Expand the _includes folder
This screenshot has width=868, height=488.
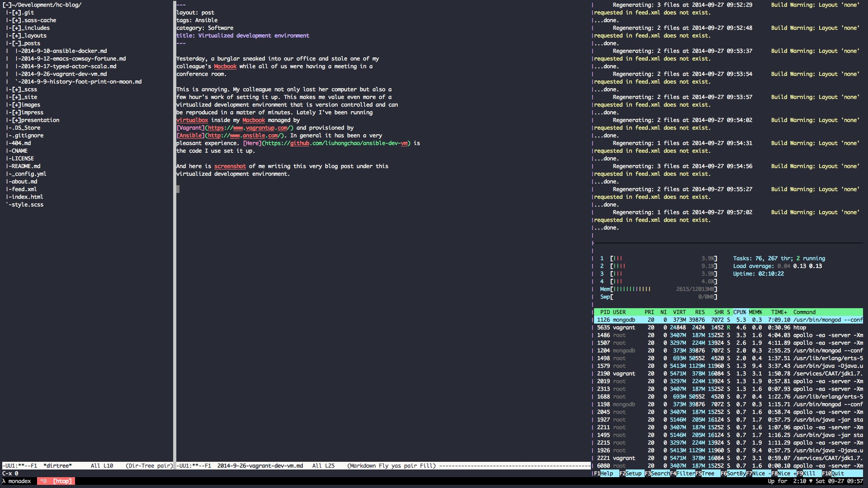coord(16,28)
